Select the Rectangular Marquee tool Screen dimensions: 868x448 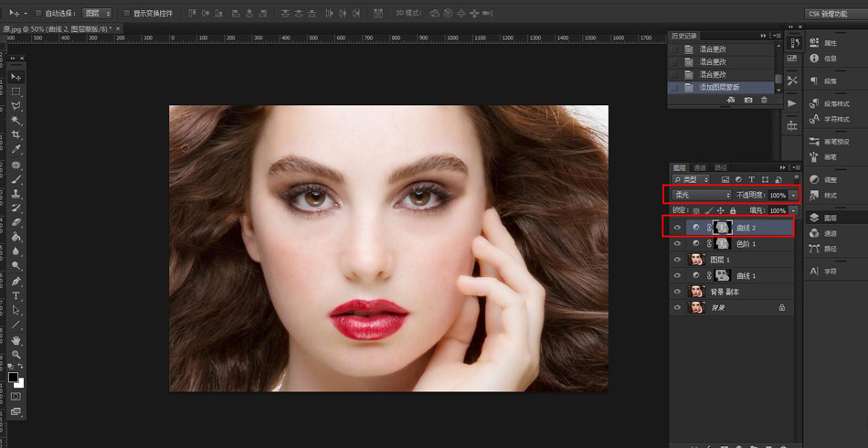point(16,91)
